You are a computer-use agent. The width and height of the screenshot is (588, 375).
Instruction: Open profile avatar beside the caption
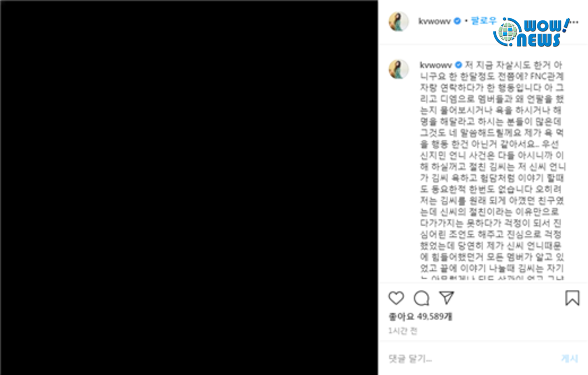[398, 69]
